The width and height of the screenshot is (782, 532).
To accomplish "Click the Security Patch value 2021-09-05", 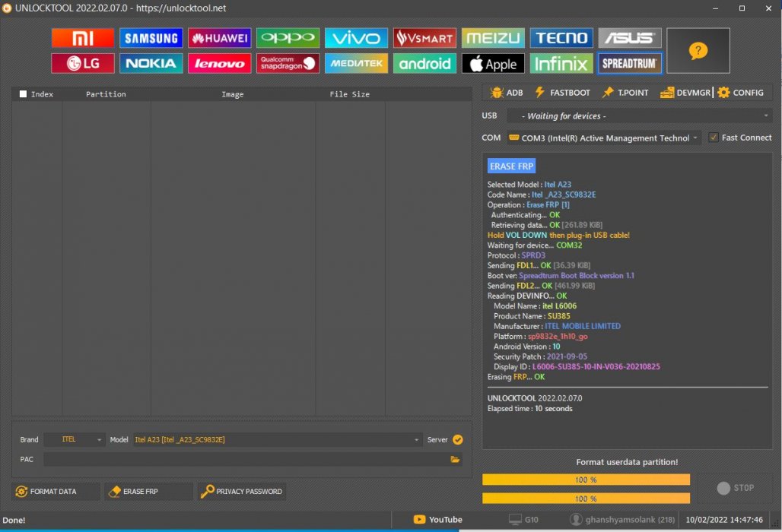I will [x=567, y=356].
